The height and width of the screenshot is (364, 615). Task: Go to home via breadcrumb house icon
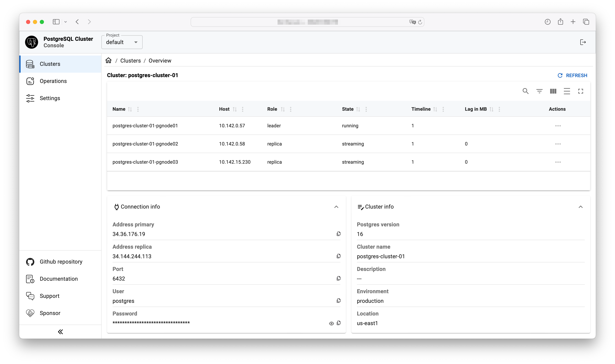coord(109,60)
